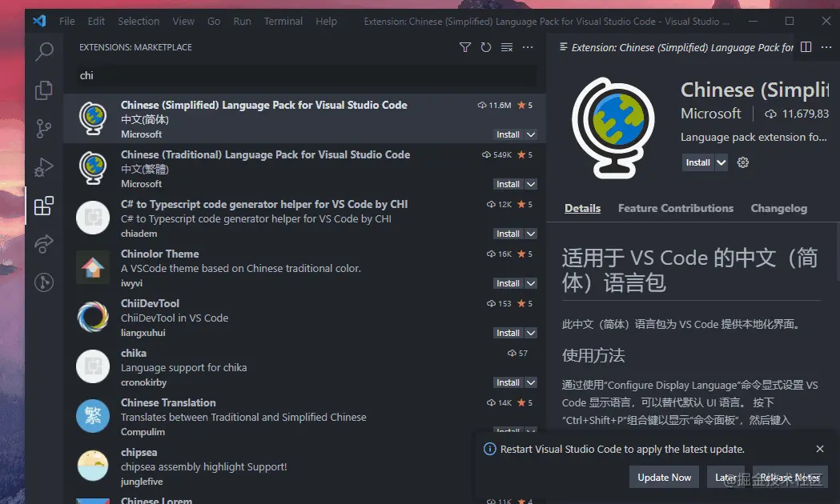This screenshot has height=504, width=840.
Task: Expand install dropdown for chika
Action: click(530, 382)
